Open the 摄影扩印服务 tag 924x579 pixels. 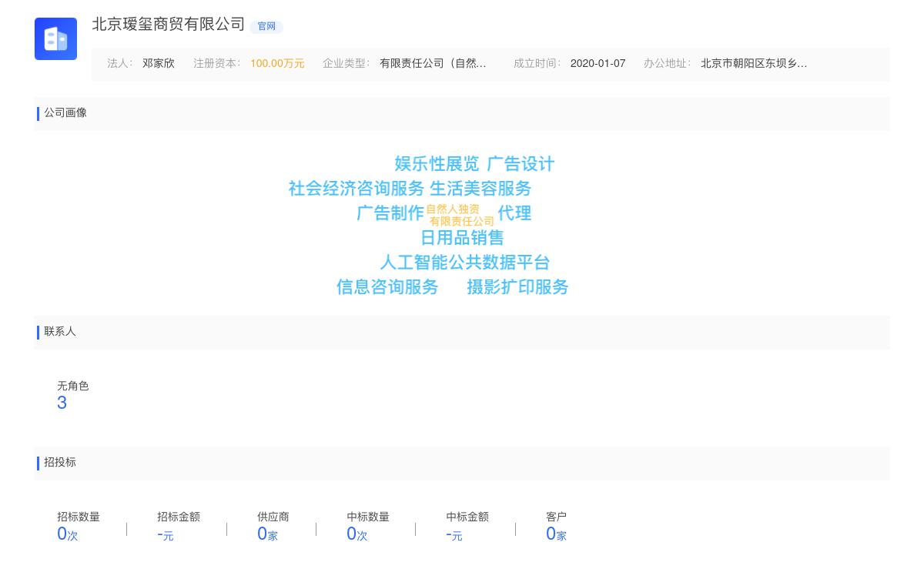point(517,286)
